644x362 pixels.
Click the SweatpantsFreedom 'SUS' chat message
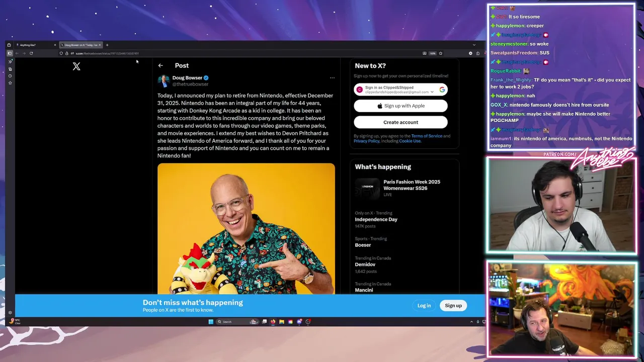click(520, 53)
